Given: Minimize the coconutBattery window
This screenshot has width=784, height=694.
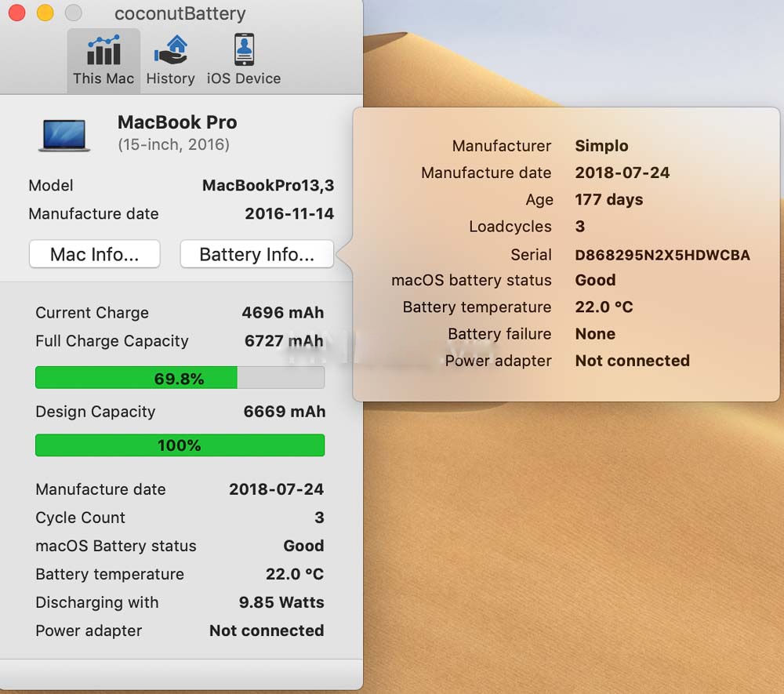Looking at the screenshot, I should click(45, 13).
